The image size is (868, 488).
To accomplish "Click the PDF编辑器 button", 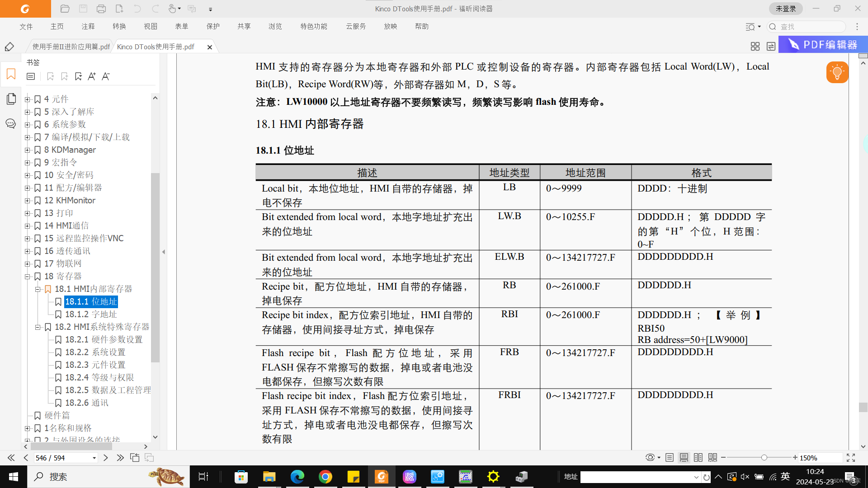I will click(x=823, y=45).
